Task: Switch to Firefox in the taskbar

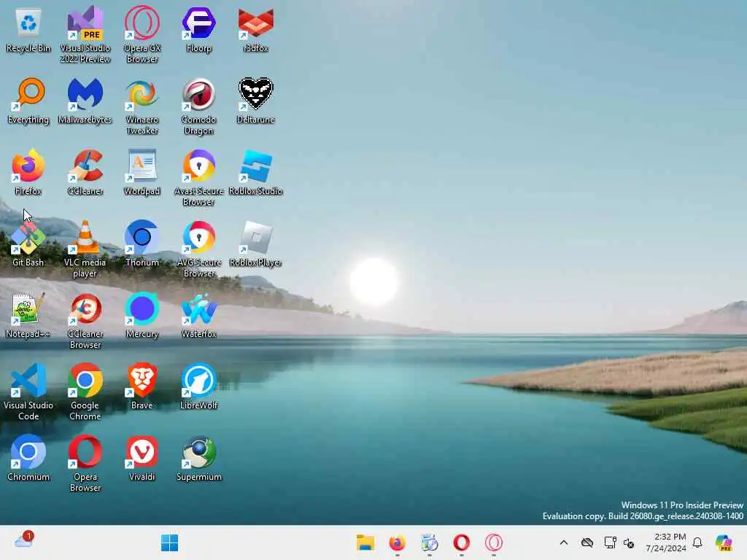Action: click(x=398, y=542)
